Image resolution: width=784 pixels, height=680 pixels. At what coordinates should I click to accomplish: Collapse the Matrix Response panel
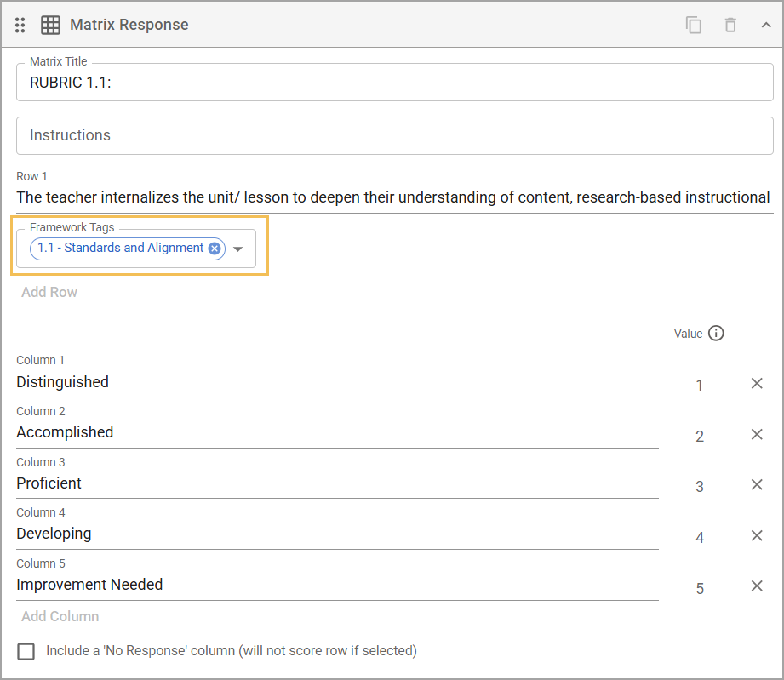coord(766,25)
